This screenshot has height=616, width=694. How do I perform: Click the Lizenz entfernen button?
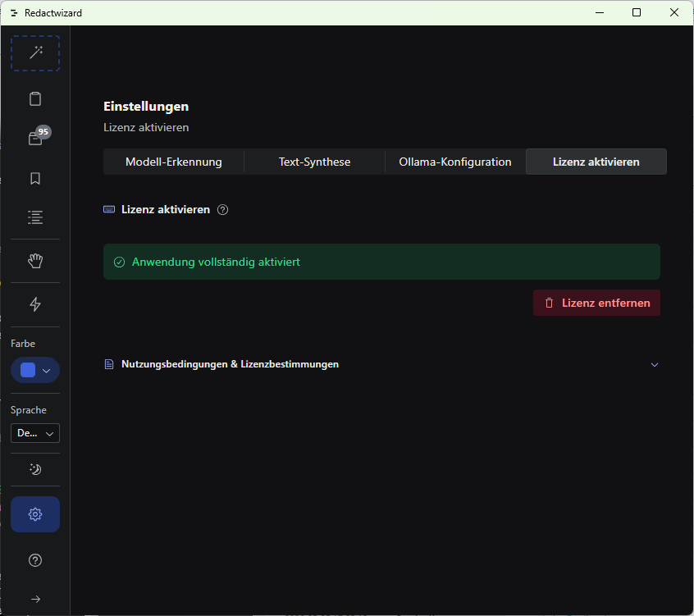[x=596, y=303]
